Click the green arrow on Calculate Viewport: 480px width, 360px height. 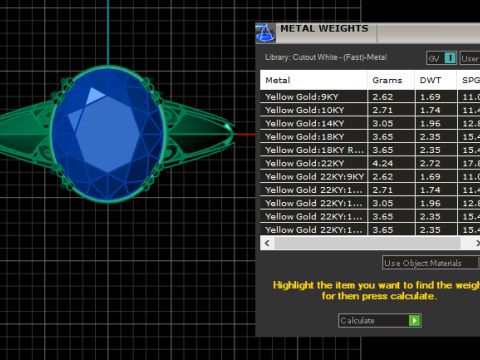[x=414, y=321]
